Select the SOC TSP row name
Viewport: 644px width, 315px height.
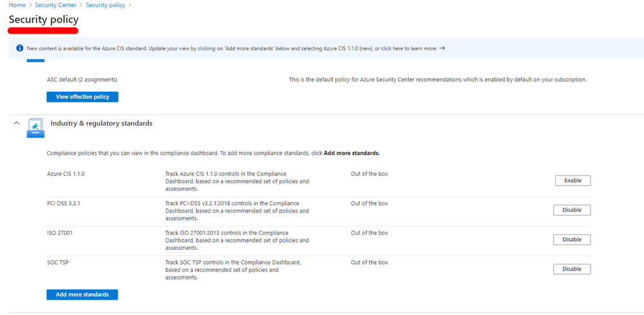(57, 263)
